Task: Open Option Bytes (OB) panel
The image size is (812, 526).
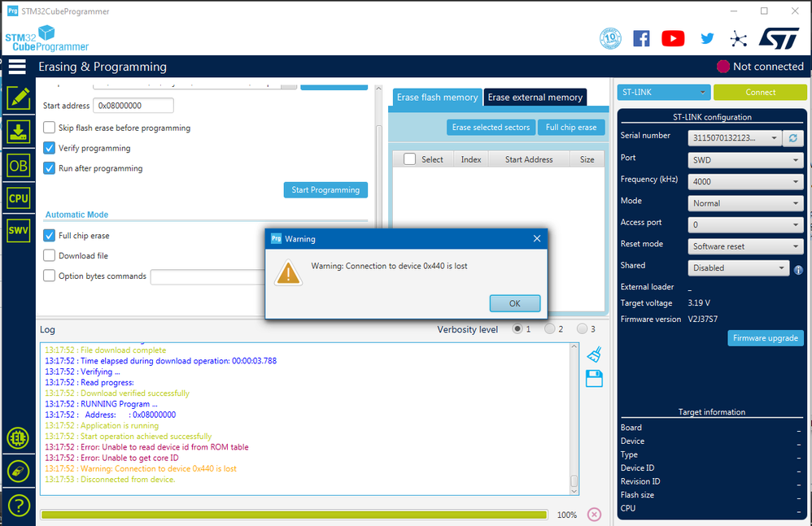Action: click(18, 166)
